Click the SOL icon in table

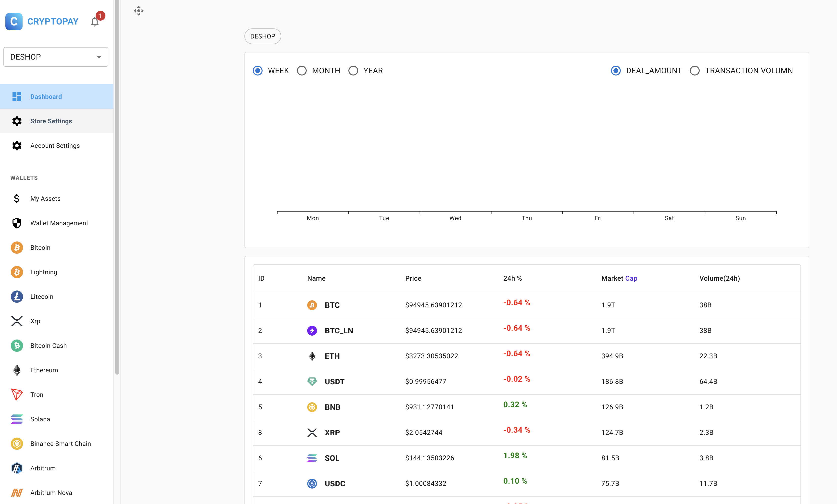click(x=312, y=458)
